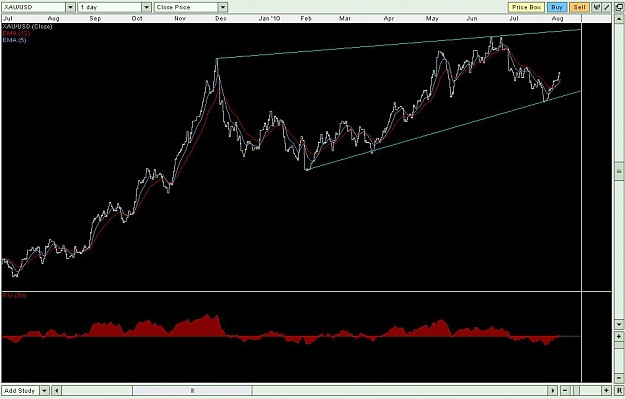This screenshot has width=625, height=399.
Task: Click the horizontal scrollbar left arrow
Action: coord(57,391)
